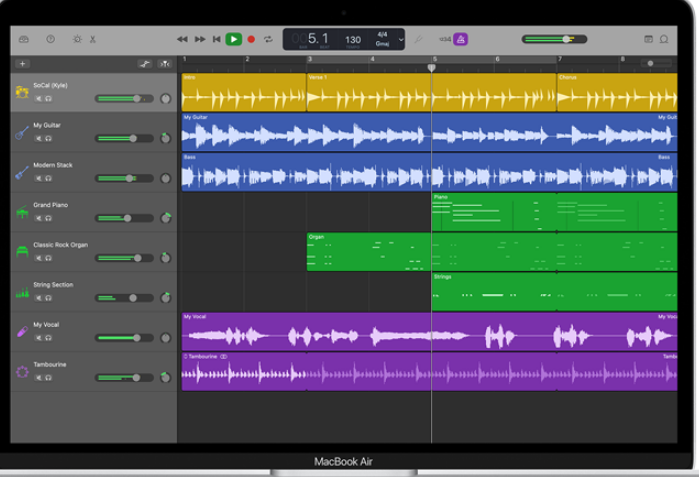
Task: Open Smart Controls with the dial icon
Action: 77,39
